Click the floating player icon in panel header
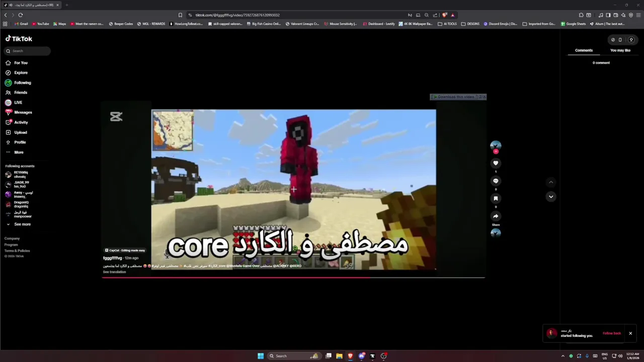This screenshot has height=362, width=644. (620, 40)
